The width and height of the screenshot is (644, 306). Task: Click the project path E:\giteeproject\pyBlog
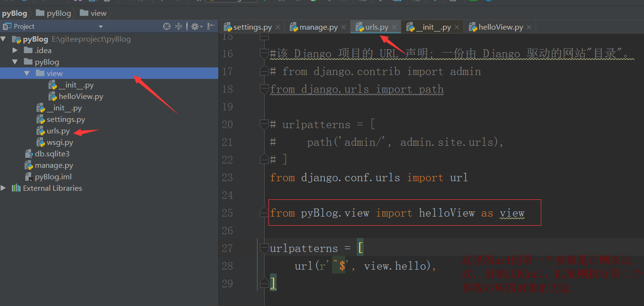tap(91, 39)
